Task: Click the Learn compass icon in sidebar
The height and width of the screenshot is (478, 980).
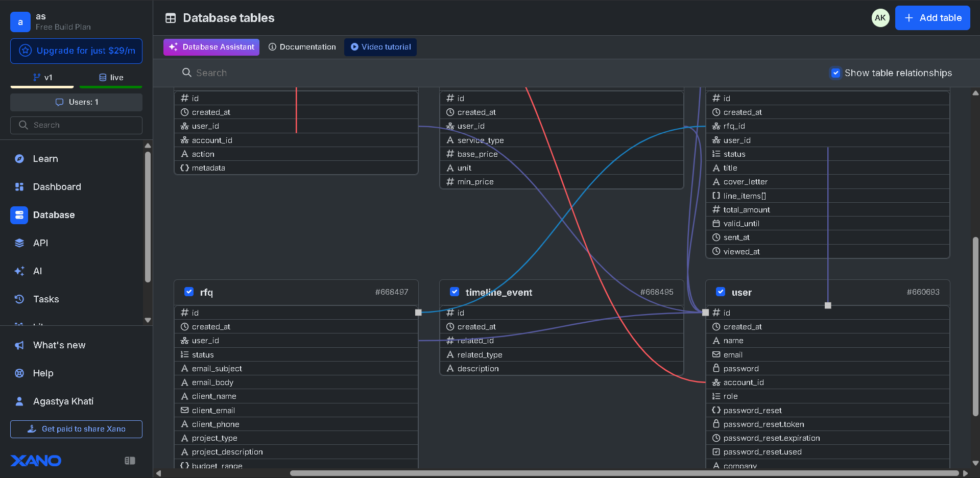Action: [x=19, y=159]
